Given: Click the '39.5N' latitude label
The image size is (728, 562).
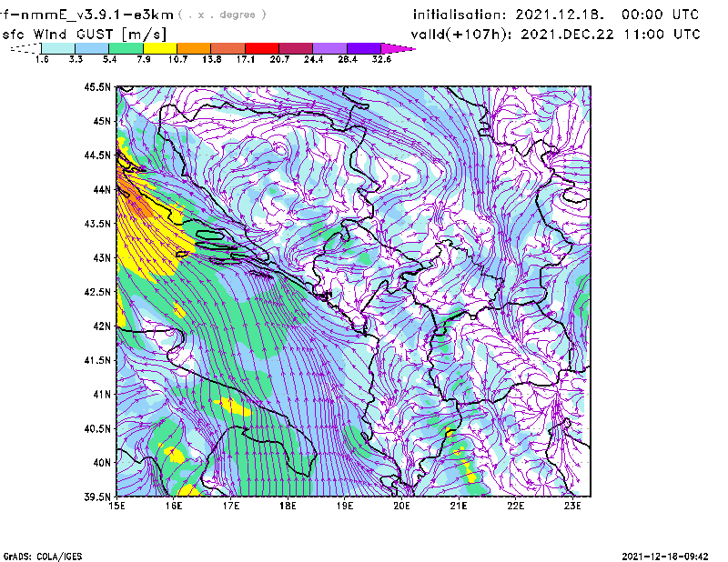Looking at the screenshot, I should pyautogui.click(x=97, y=497).
